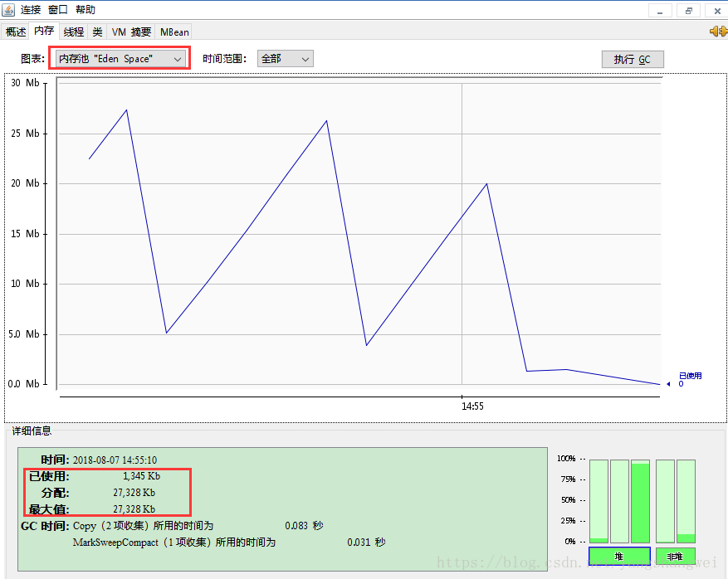The height and width of the screenshot is (579, 728).
Task: Open the 帮助 menu
Action: [86, 10]
